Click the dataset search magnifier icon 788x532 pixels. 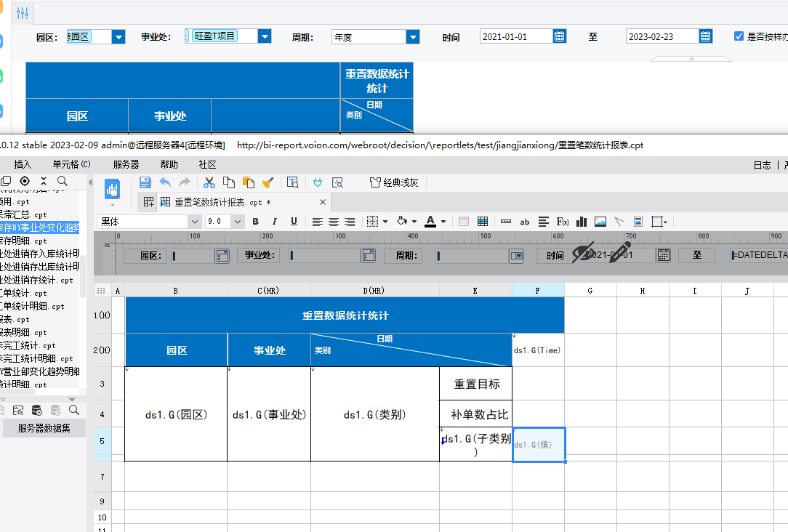click(74, 410)
